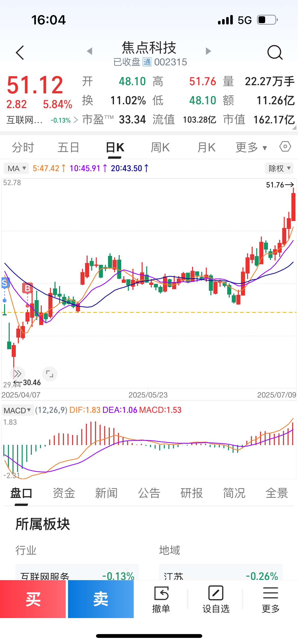Open the 研报 info tab
This screenshot has height=644, width=298.
click(x=192, y=493)
